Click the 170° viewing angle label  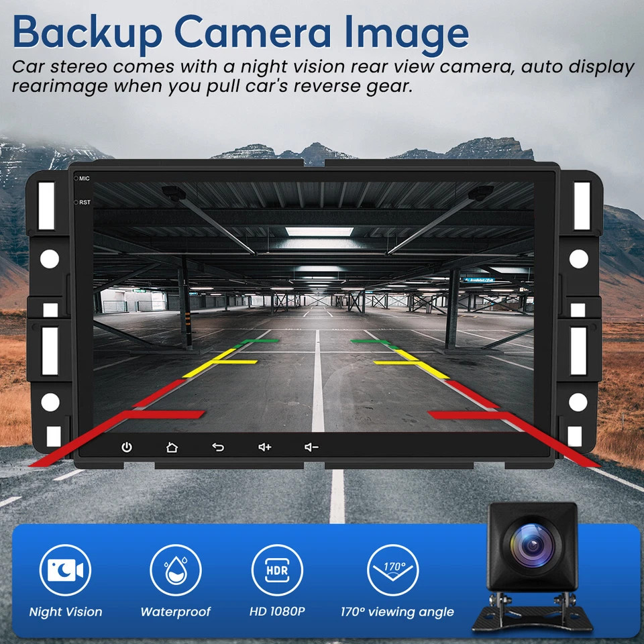(x=397, y=612)
